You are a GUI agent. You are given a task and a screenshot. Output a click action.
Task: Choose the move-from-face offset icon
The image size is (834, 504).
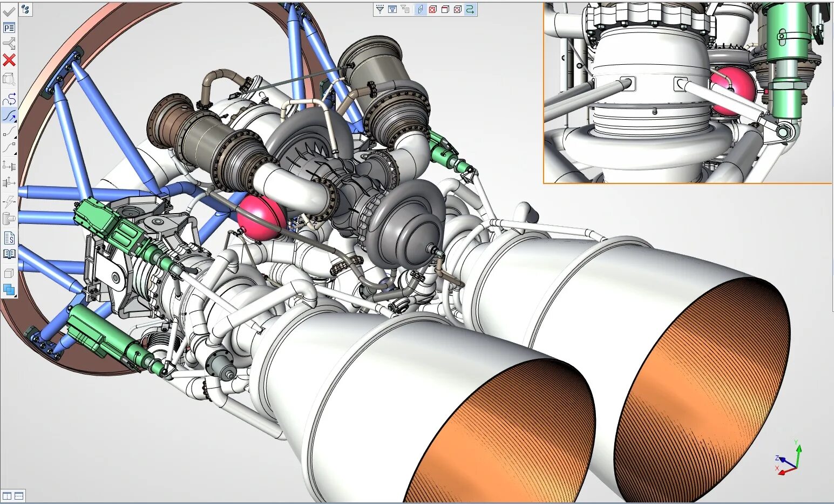pyautogui.click(x=9, y=182)
